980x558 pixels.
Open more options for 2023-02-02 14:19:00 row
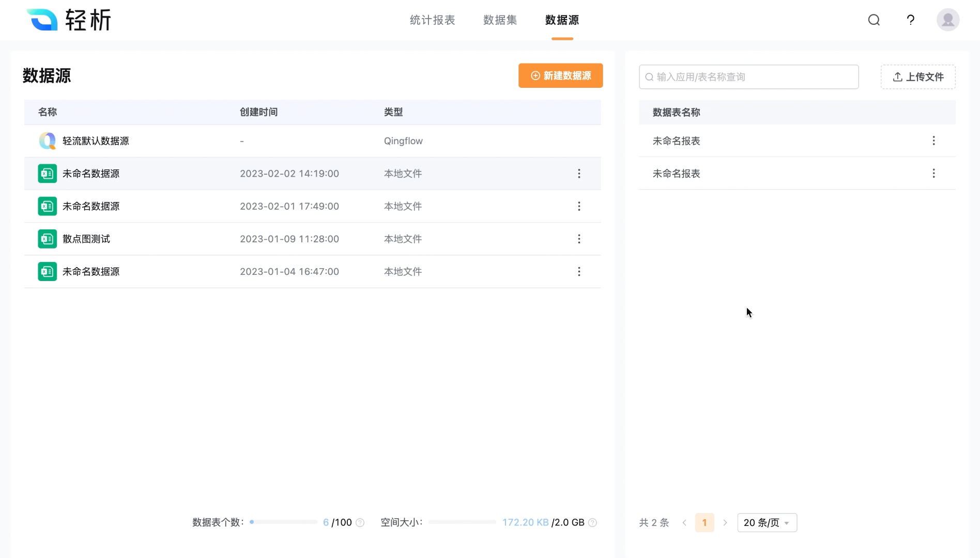click(x=579, y=174)
